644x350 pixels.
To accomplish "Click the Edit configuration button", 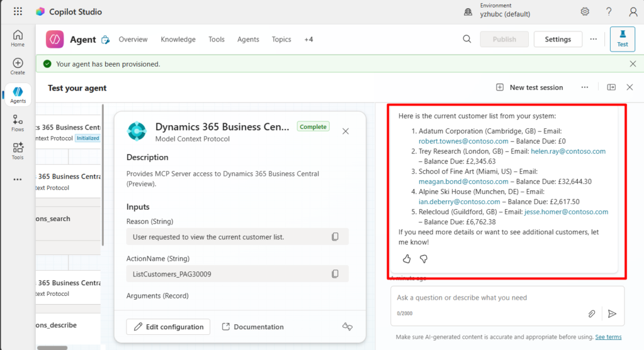I will [169, 327].
